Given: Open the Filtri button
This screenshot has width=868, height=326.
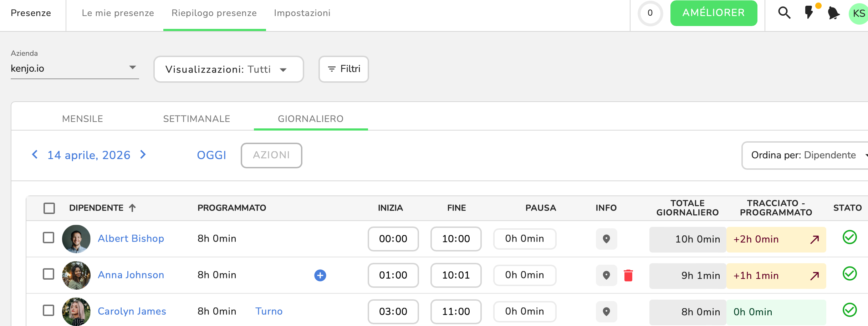Looking at the screenshot, I should tap(344, 69).
